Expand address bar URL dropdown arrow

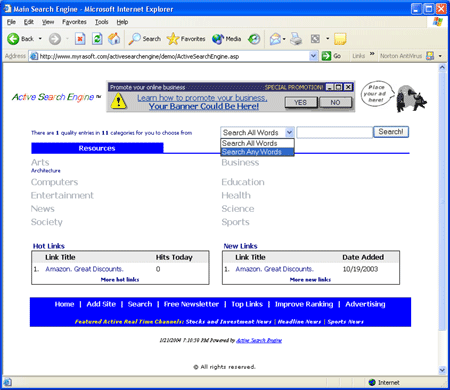coord(313,56)
